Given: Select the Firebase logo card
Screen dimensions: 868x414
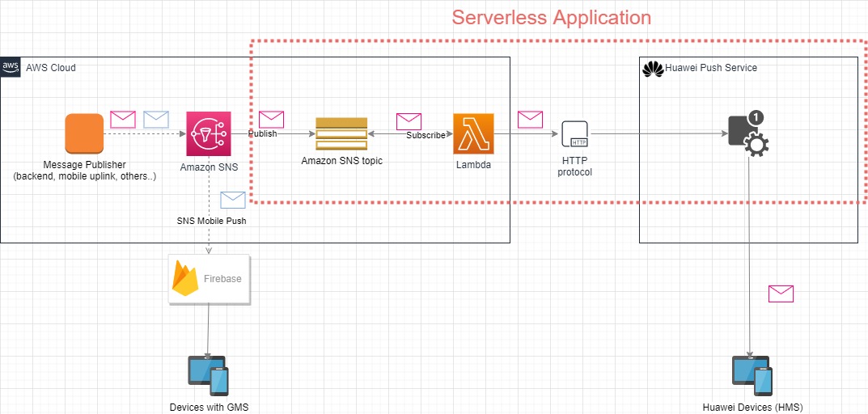Looking at the screenshot, I should 209,279.
